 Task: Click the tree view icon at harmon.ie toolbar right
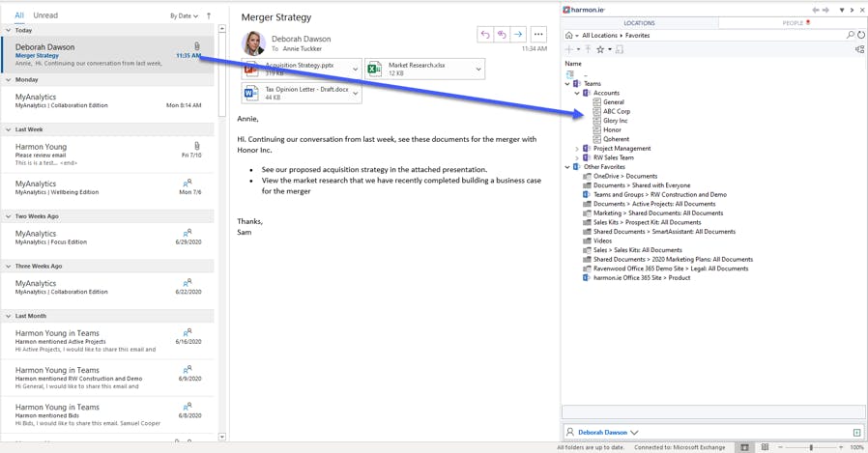(859, 49)
